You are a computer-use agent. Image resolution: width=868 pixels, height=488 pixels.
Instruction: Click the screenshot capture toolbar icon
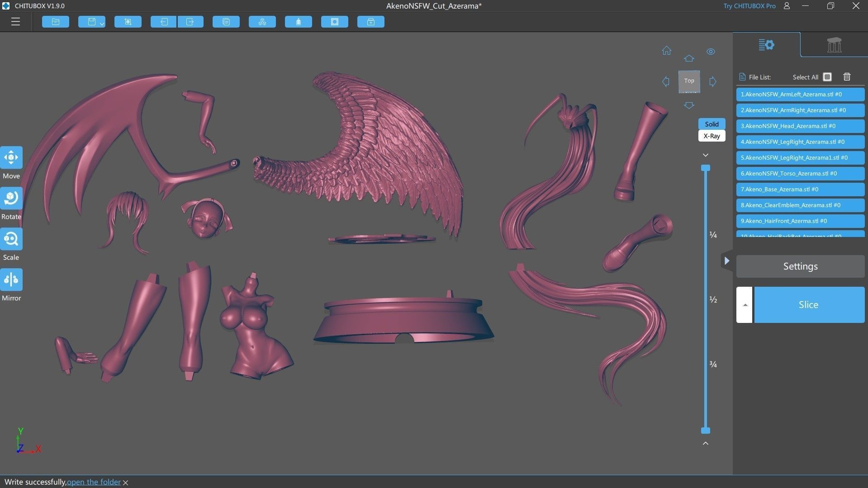tap(128, 22)
